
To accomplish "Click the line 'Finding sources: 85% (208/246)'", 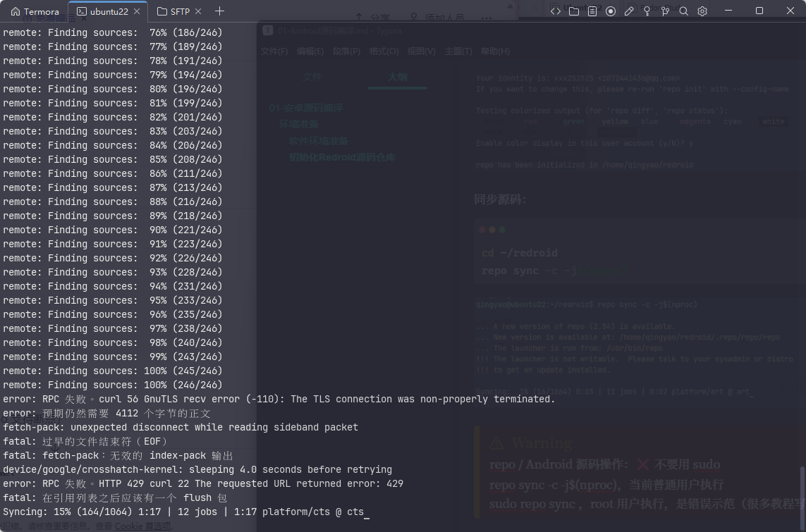I will pyautogui.click(x=113, y=159).
